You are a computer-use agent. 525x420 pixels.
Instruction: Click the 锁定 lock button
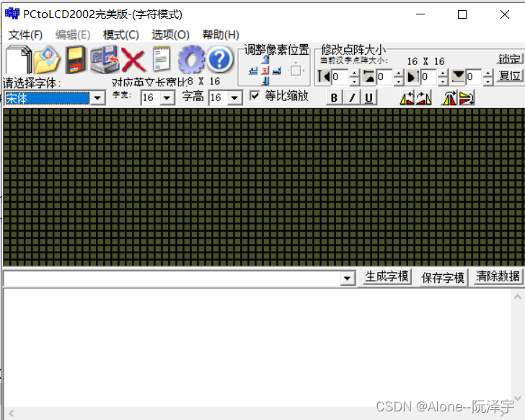tap(509, 59)
